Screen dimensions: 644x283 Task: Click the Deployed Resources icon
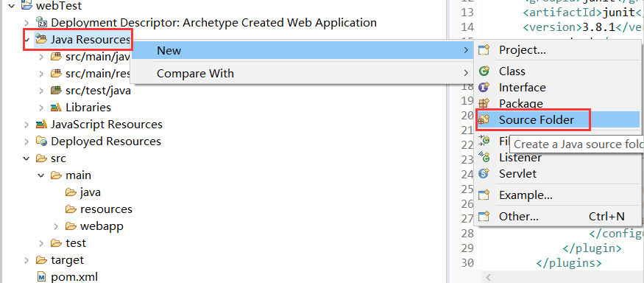(x=41, y=141)
